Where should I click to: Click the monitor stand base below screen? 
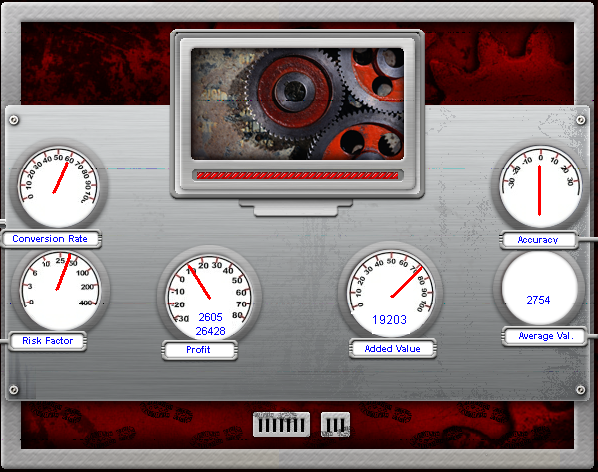296,208
